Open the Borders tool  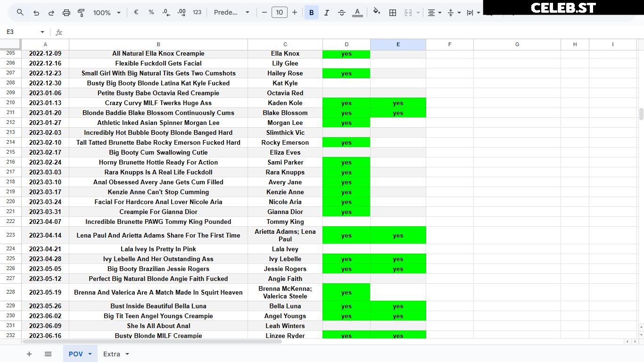[393, 13]
